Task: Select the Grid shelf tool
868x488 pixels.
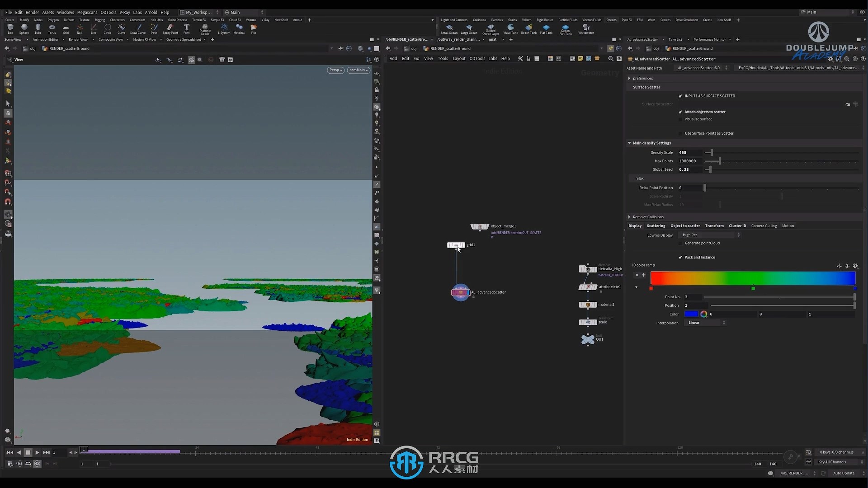Action: coord(66,29)
